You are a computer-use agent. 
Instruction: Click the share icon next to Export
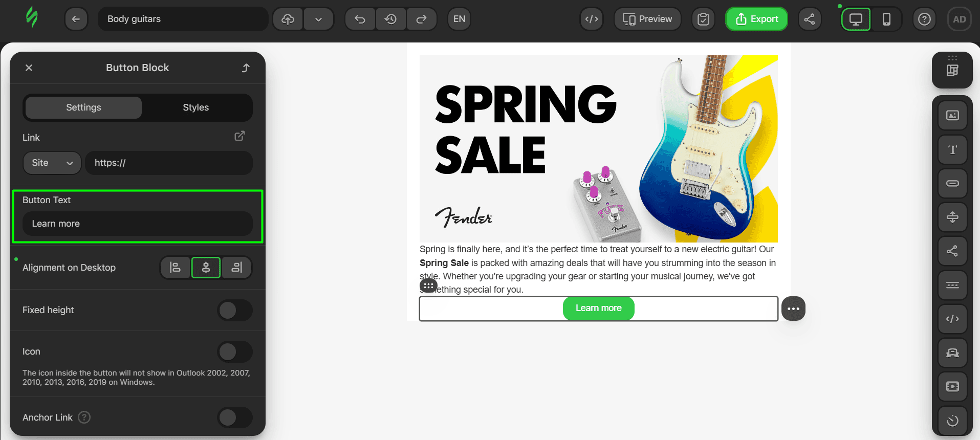(x=810, y=19)
